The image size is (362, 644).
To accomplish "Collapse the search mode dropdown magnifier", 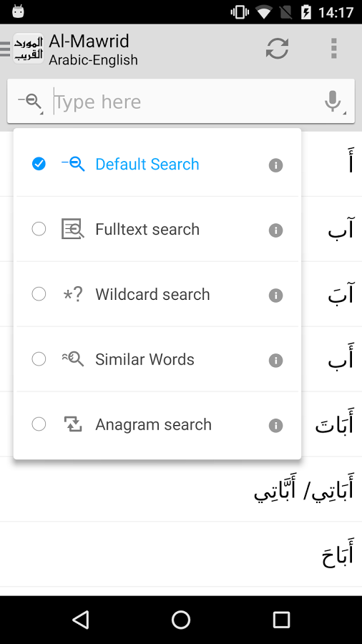I will coord(30,102).
